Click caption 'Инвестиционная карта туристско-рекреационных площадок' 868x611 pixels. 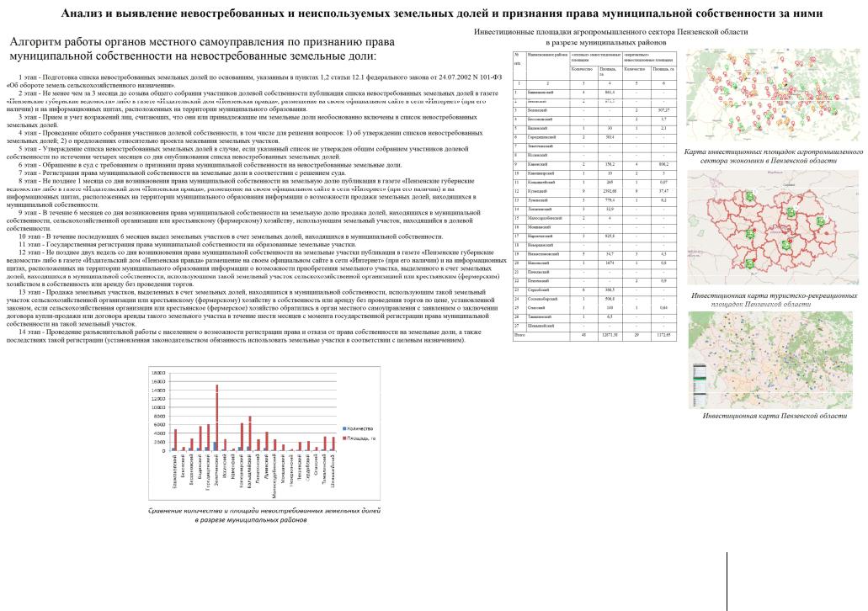tap(774, 299)
